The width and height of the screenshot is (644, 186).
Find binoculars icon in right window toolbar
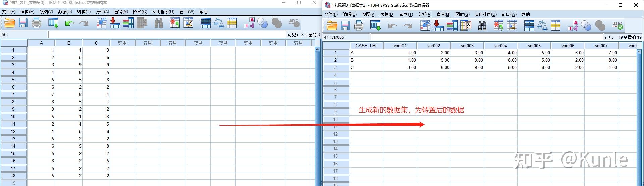pyautogui.click(x=482, y=26)
